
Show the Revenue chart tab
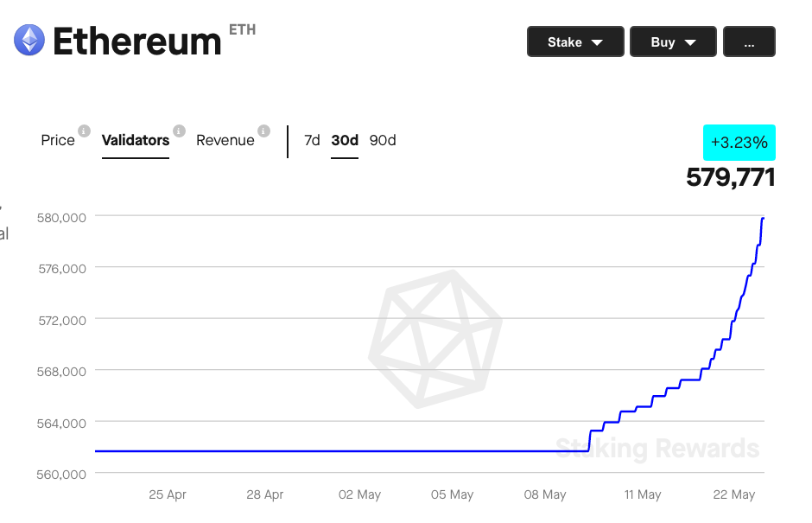[225, 140]
